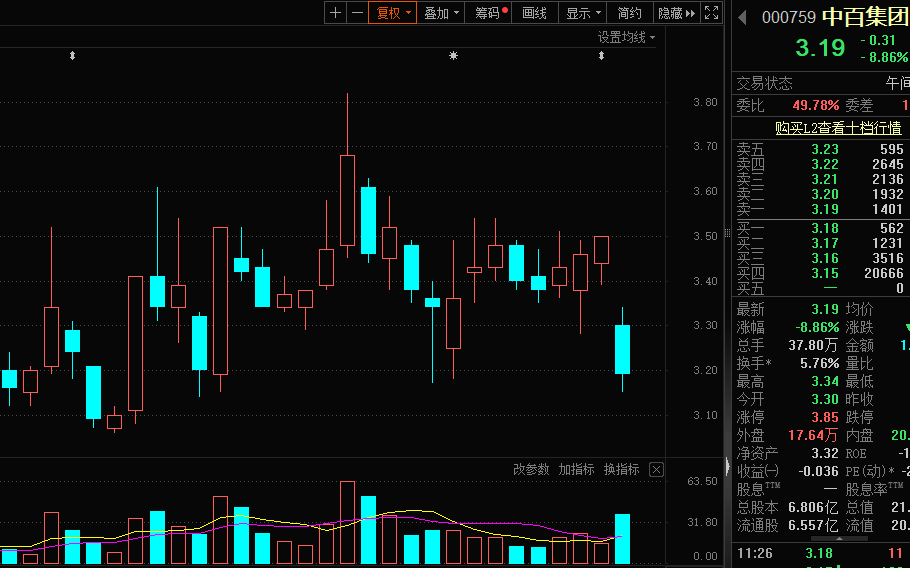Viewport: 910px width, 568px height.
Task: Click 加指标 to add an indicator
Action: coord(576,469)
